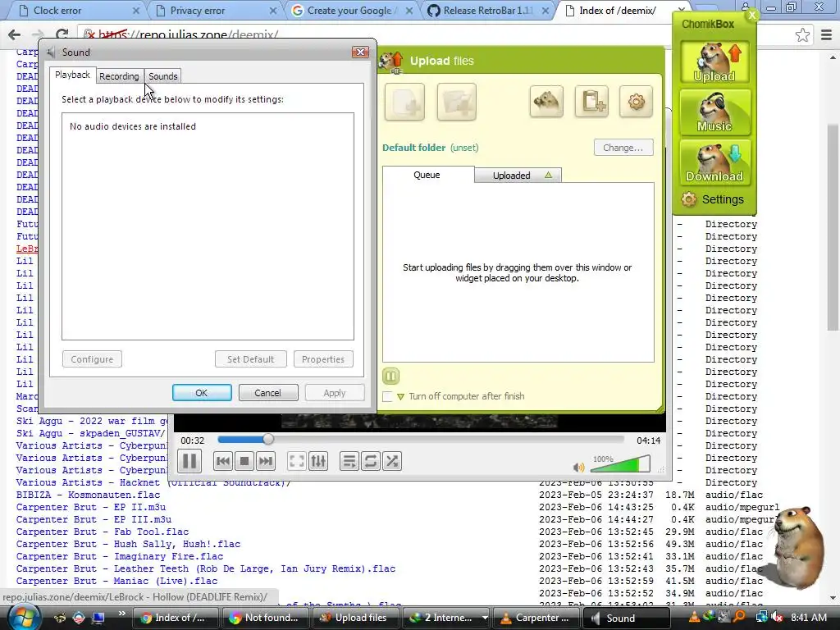
Task: Bookmark this page with the star
Action: (x=802, y=35)
